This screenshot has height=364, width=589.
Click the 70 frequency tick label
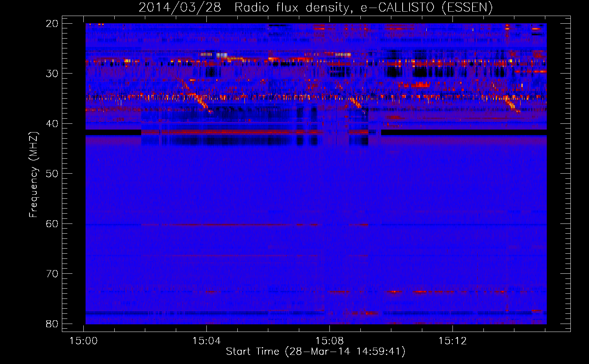pyautogui.click(x=52, y=274)
